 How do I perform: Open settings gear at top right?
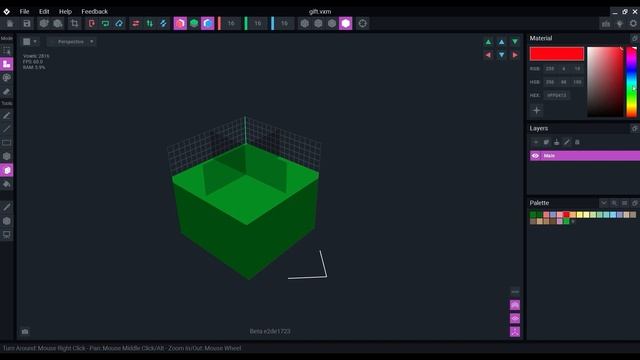tap(633, 24)
